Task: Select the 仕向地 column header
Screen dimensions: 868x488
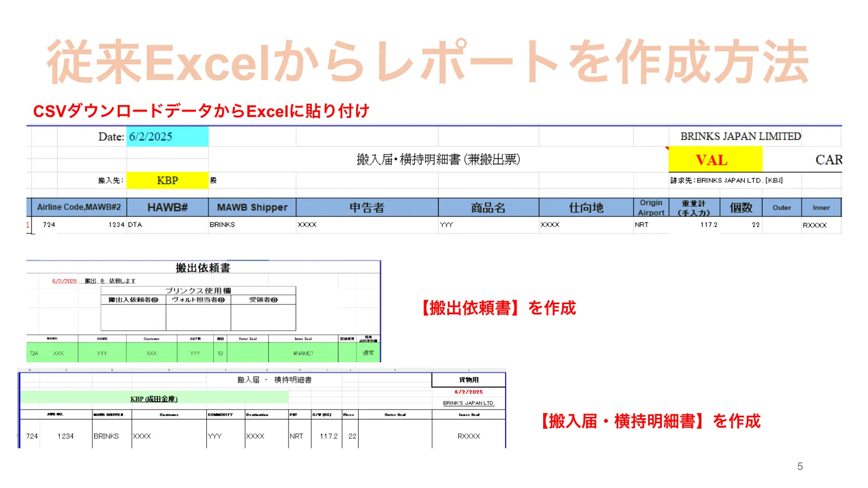Action: tap(586, 207)
